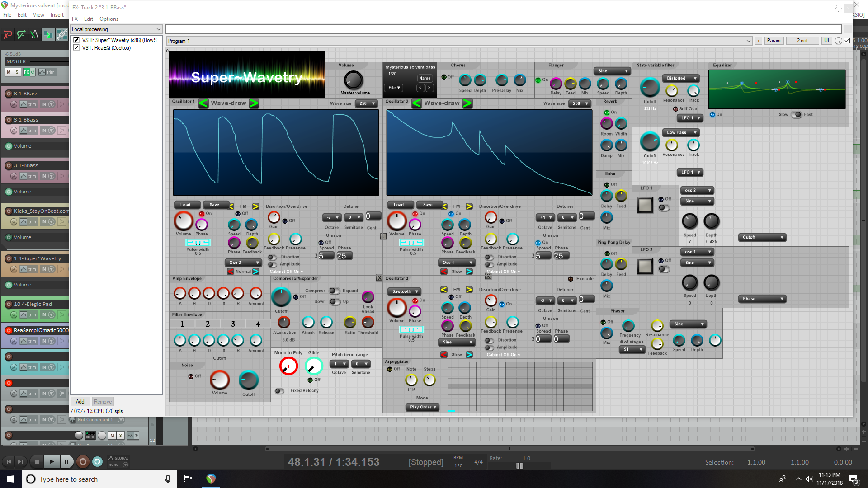Click the Oscillator 2 next waveform green arrow
The image size is (868, 488).
467,103
